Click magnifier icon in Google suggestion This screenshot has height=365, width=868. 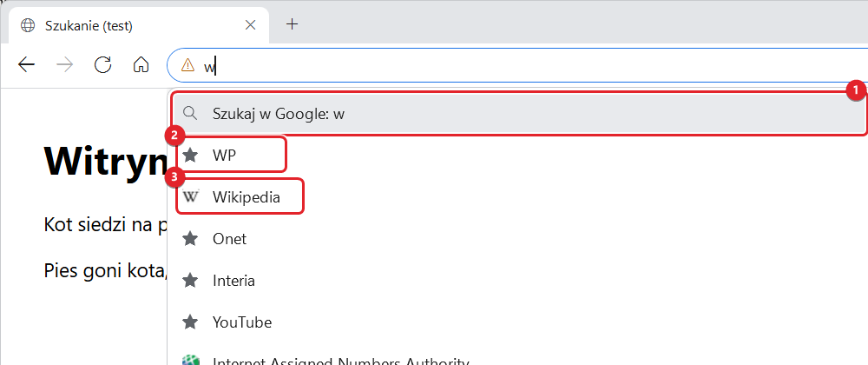(190, 114)
